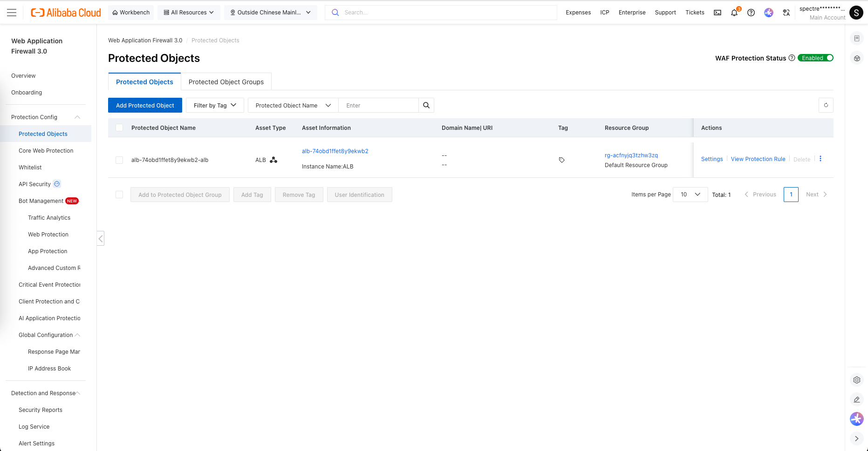Click the language switch icon

click(786, 13)
